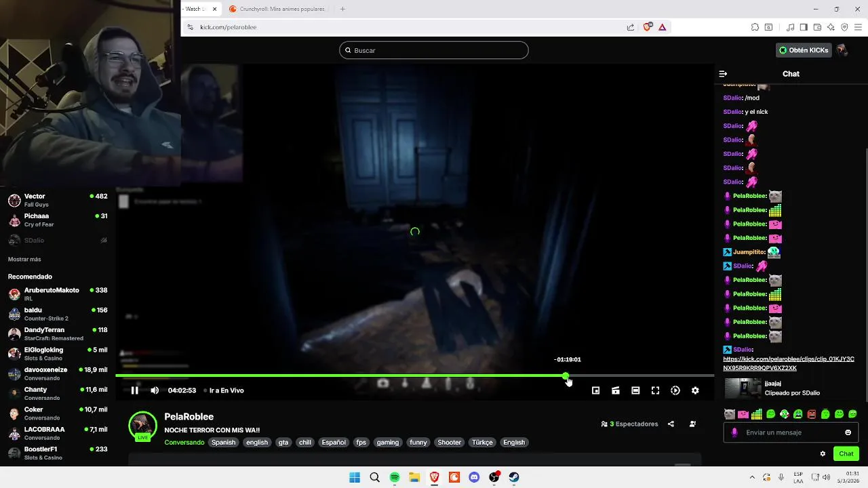Click the PelaRoblee channel avatar
The image size is (868, 488).
142,426
